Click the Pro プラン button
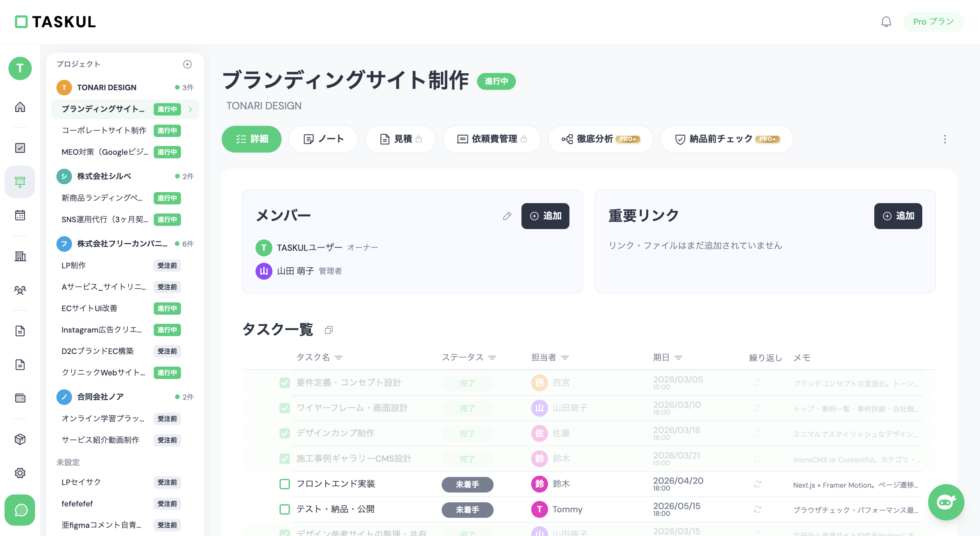 point(934,22)
